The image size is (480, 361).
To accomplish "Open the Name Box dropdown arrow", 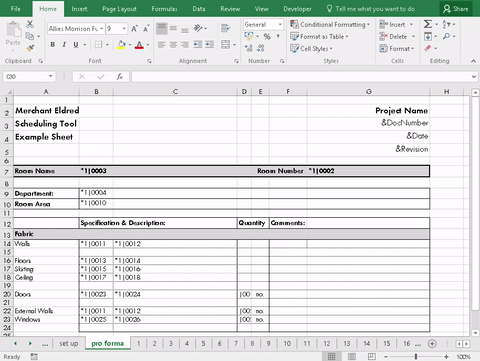I will [x=50, y=76].
